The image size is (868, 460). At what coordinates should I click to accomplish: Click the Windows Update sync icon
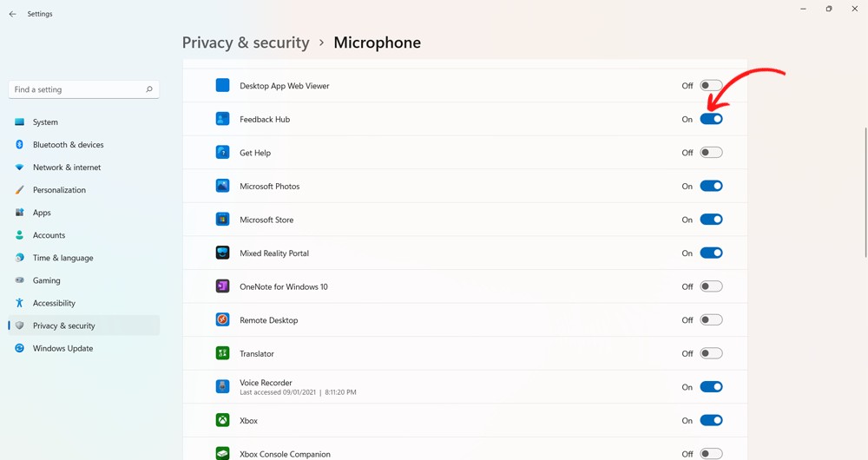tap(19, 348)
